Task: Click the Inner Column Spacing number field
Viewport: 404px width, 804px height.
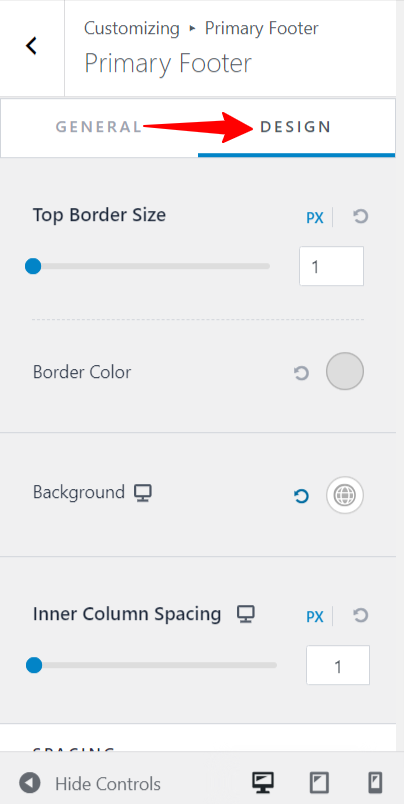Action: (338, 665)
